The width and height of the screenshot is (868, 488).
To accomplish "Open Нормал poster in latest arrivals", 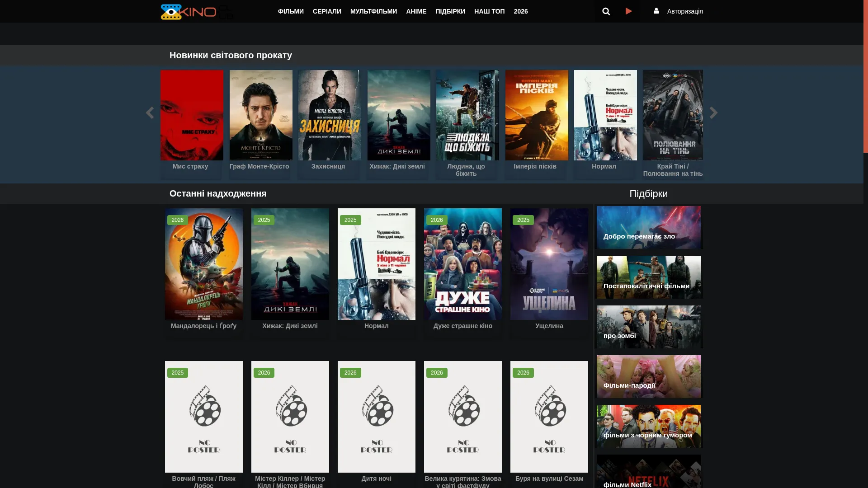I will [377, 264].
